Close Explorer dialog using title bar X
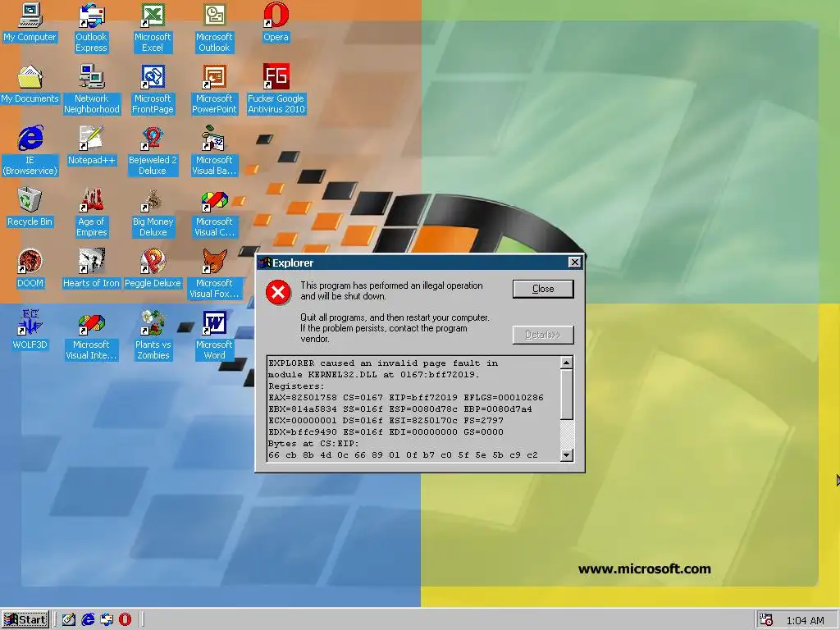 point(574,262)
